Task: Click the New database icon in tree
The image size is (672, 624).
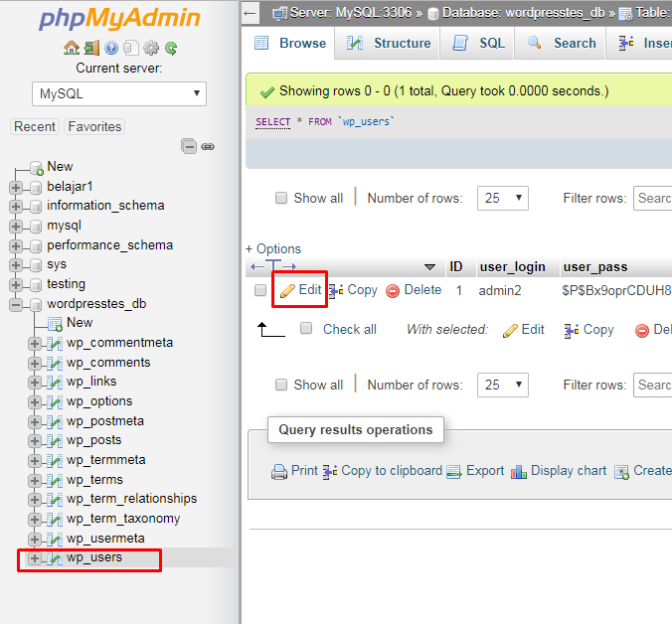Action: [37, 168]
